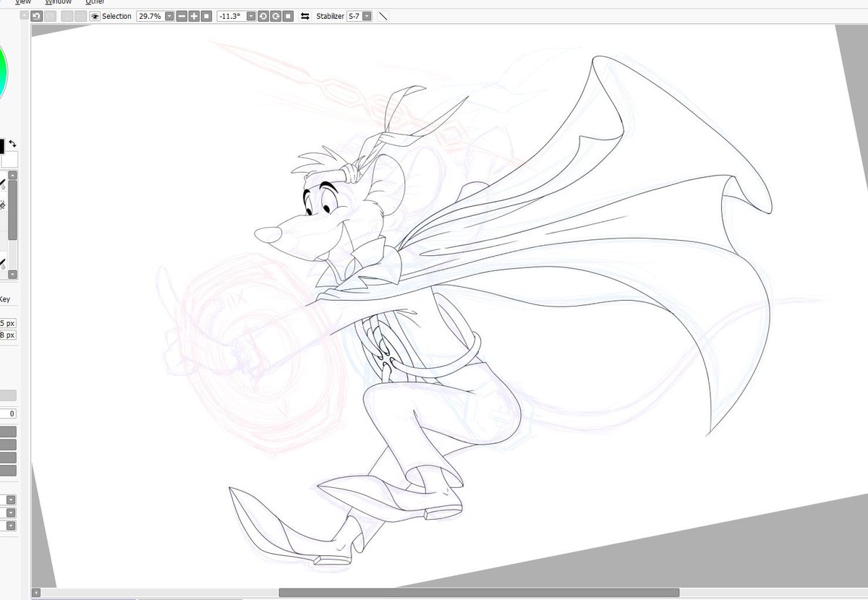Open the third dropdown in left panel bottom
The image size is (868, 600).
pyautogui.click(x=11, y=526)
